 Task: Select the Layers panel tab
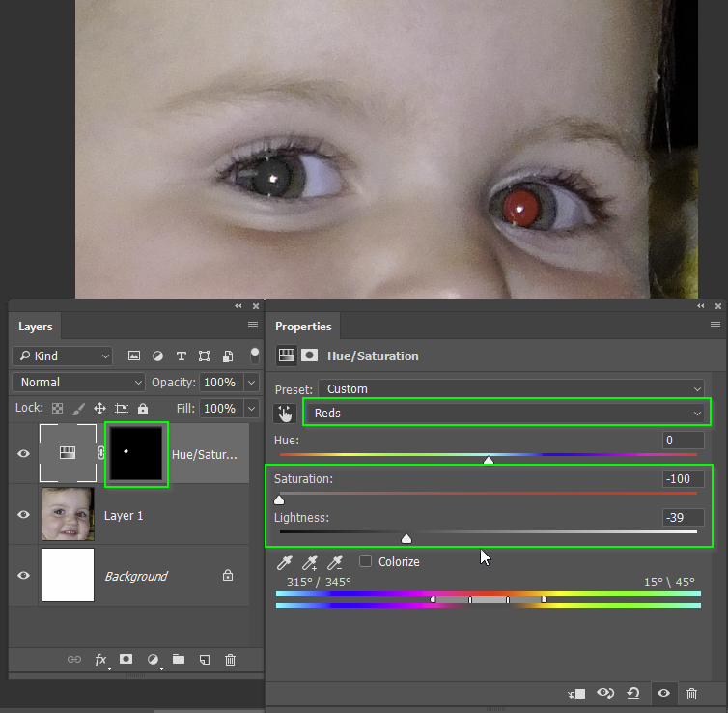click(x=36, y=327)
